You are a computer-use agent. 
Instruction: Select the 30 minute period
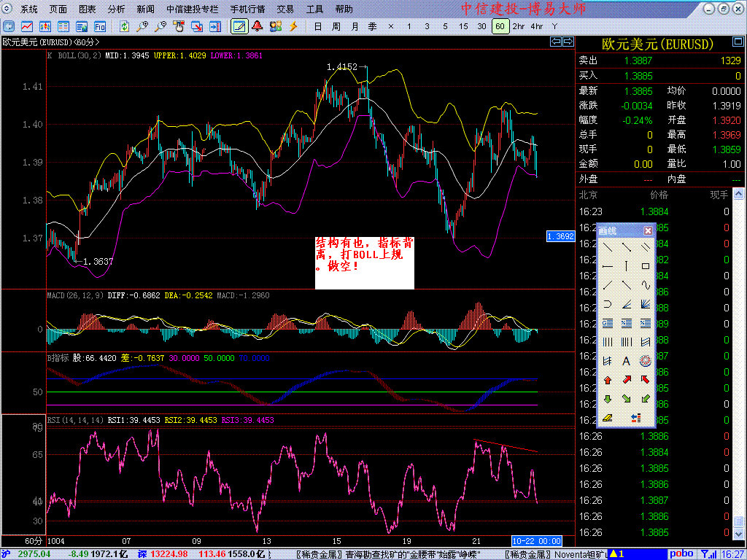tap(481, 27)
